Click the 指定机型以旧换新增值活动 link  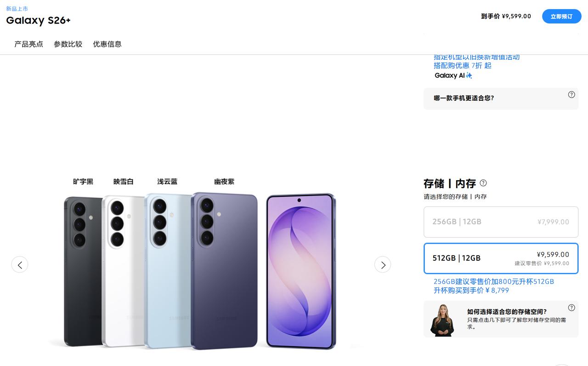pyautogui.click(x=476, y=57)
